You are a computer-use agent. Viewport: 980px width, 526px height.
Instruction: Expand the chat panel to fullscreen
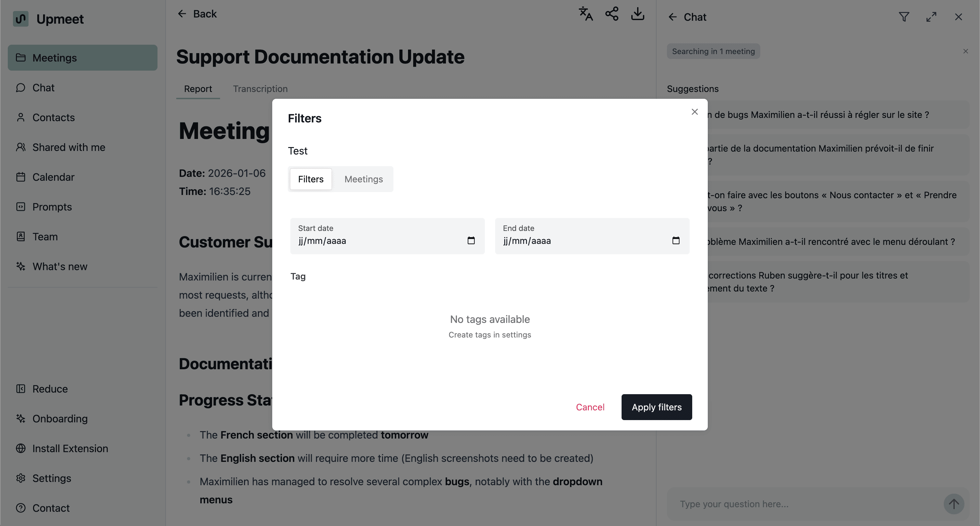pyautogui.click(x=931, y=17)
